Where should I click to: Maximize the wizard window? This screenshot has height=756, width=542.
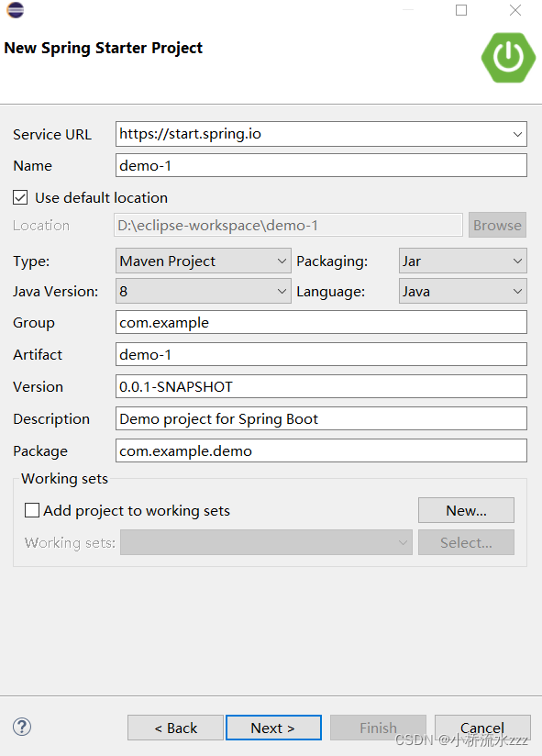[x=461, y=10]
